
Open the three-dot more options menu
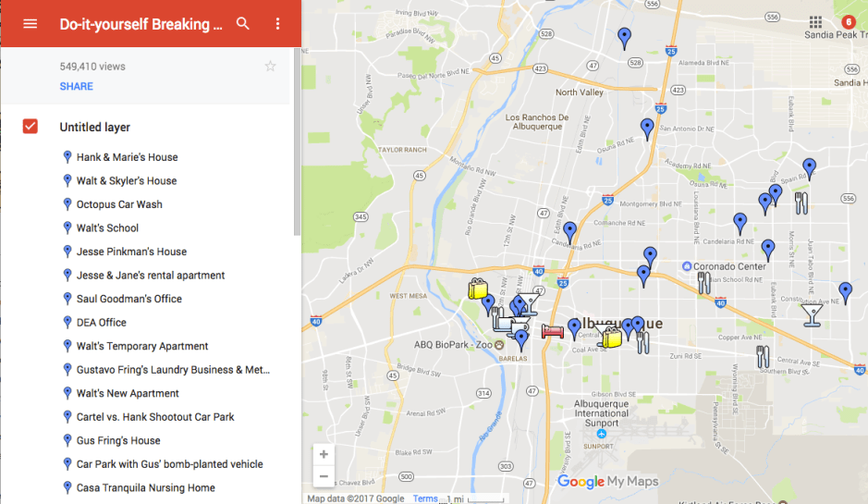[x=277, y=24]
